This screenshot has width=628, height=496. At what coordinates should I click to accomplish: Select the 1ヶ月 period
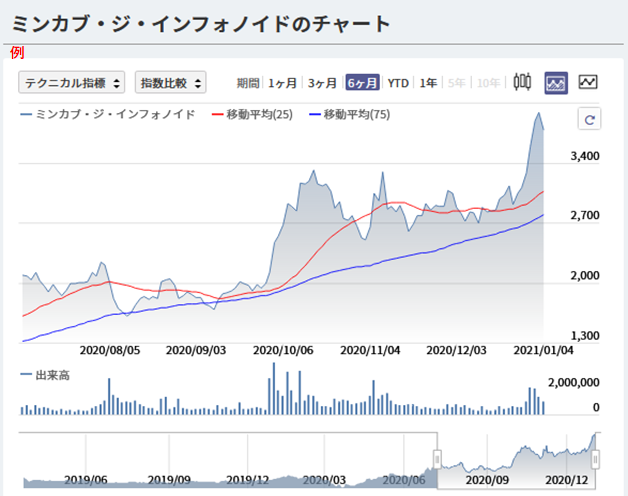coord(283,83)
